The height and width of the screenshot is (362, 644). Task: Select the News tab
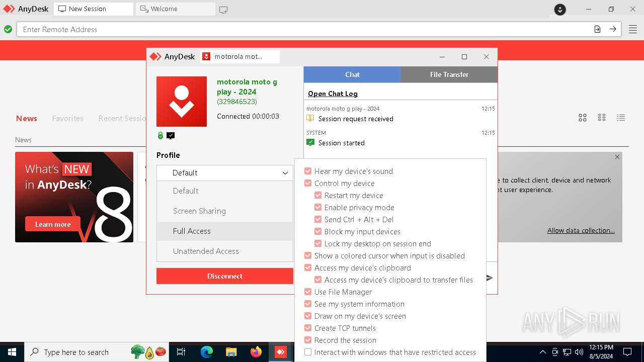[27, 119]
